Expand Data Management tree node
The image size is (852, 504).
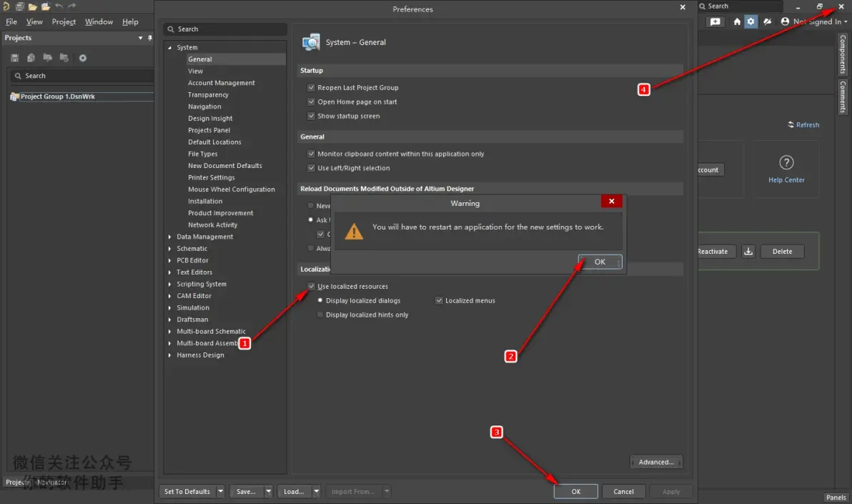169,237
